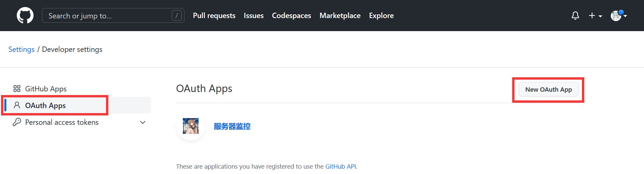Click the GitHub logo home icon
The image size is (644, 174).
point(25,15)
